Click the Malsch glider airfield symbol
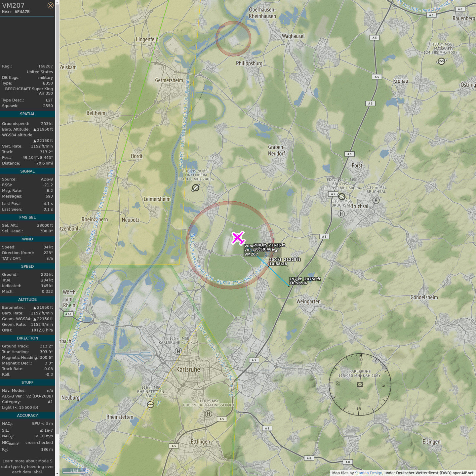Screen dimensions: 476x476 click(x=441, y=61)
